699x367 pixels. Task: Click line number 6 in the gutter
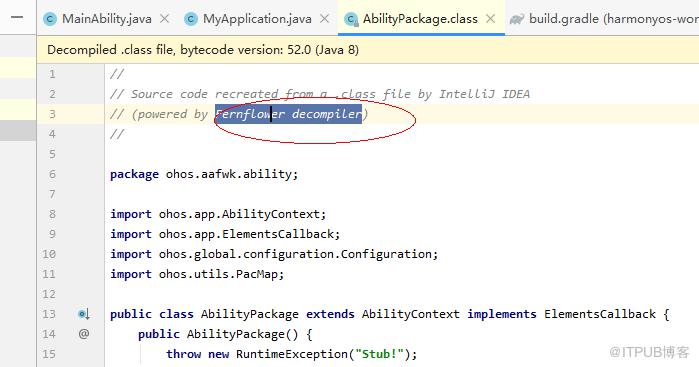(52, 174)
